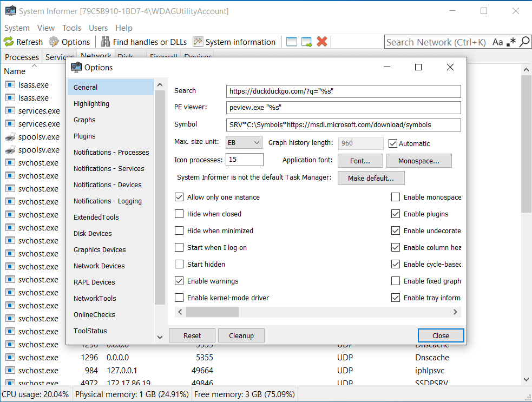532x402 pixels.
Task: Open ToolStatus options page
Action: coord(111,331)
